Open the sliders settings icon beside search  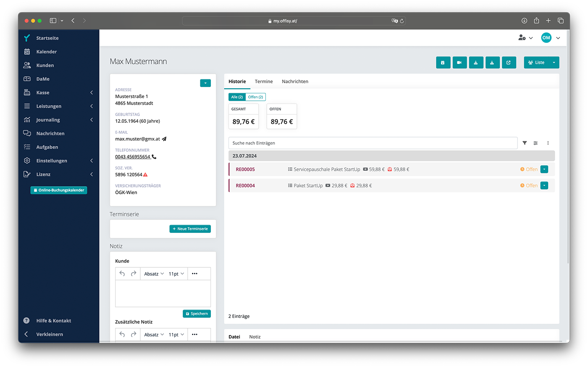(x=535, y=143)
